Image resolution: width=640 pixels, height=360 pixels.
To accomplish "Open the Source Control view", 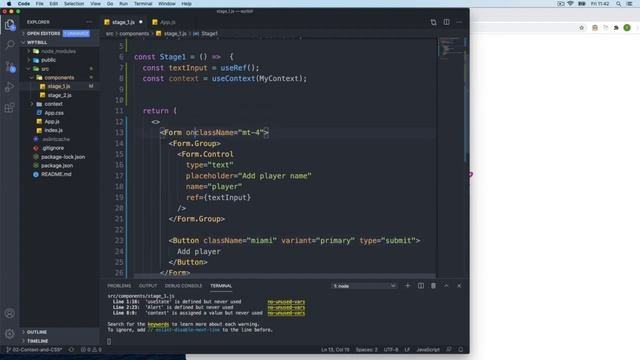I will pyautogui.click(x=10, y=67).
